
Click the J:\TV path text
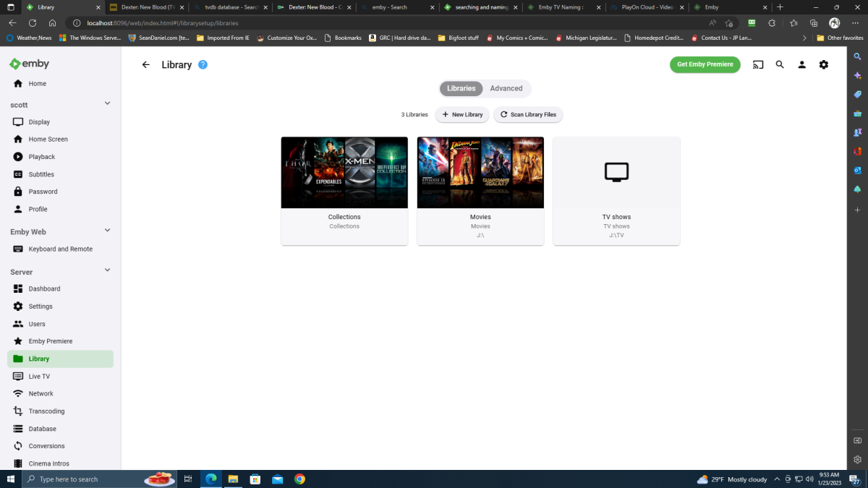pos(616,236)
